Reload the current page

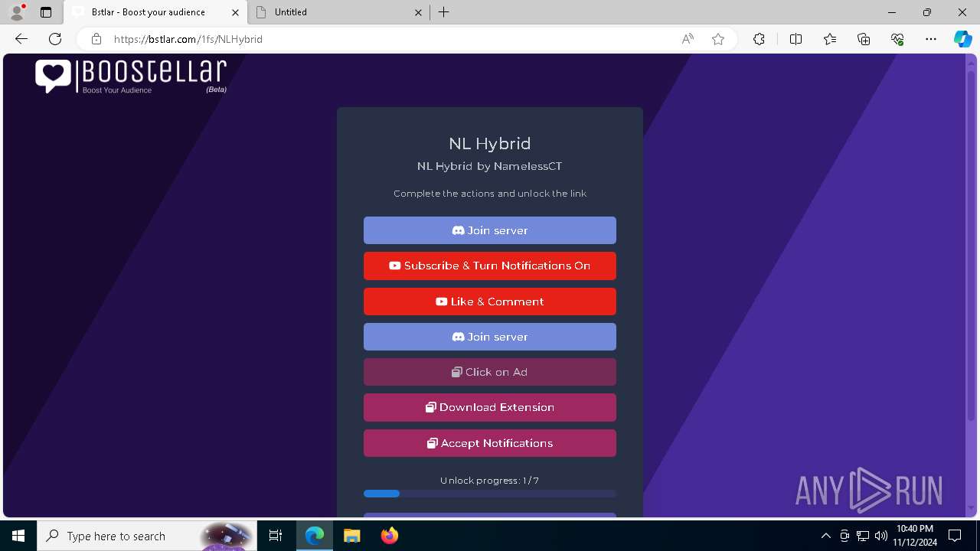(55, 39)
